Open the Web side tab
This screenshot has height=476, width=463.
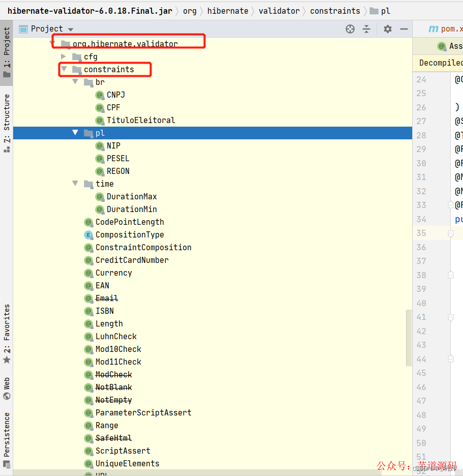pos(7,388)
